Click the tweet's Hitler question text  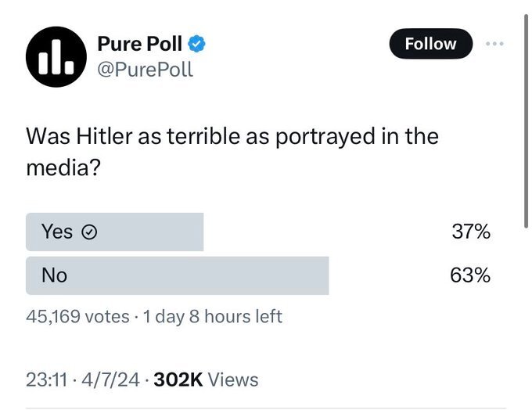click(232, 151)
